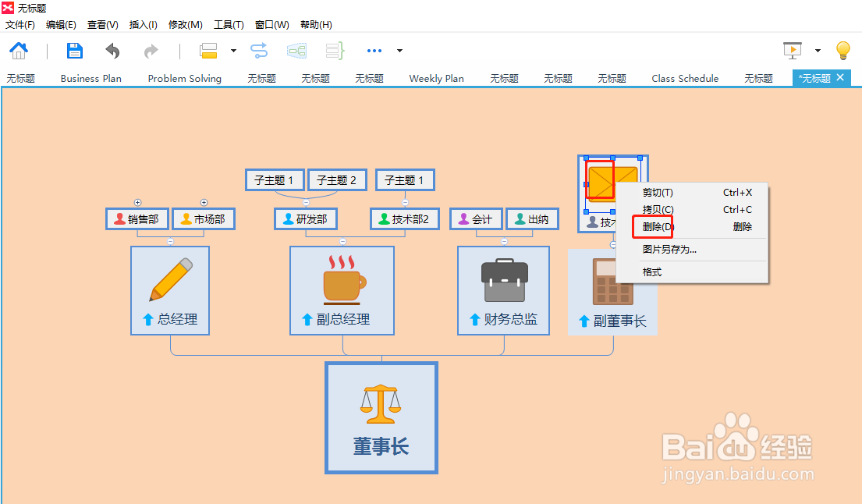The width and height of the screenshot is (862, 504).
Task: Select the Relationship line tool icon
Action: point(258,50)
